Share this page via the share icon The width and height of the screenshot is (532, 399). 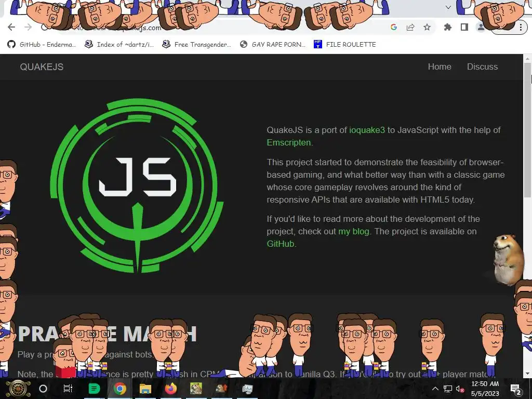coord(410,27)
